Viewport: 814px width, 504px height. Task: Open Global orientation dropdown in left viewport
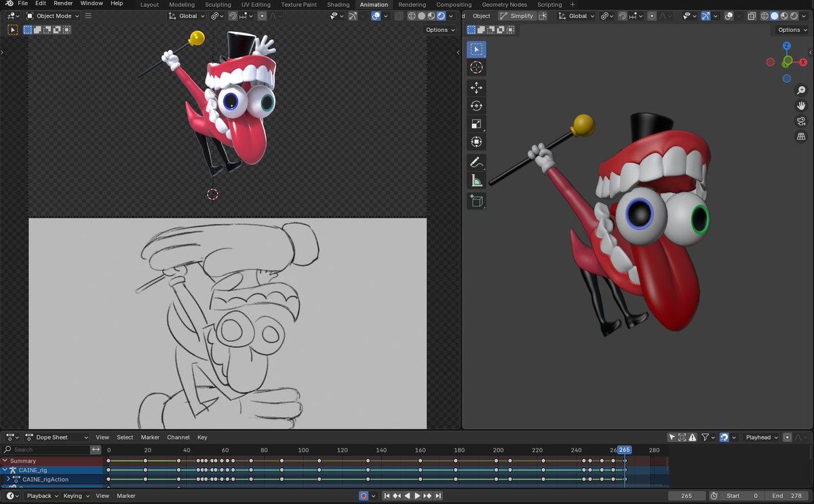(188, 16)
